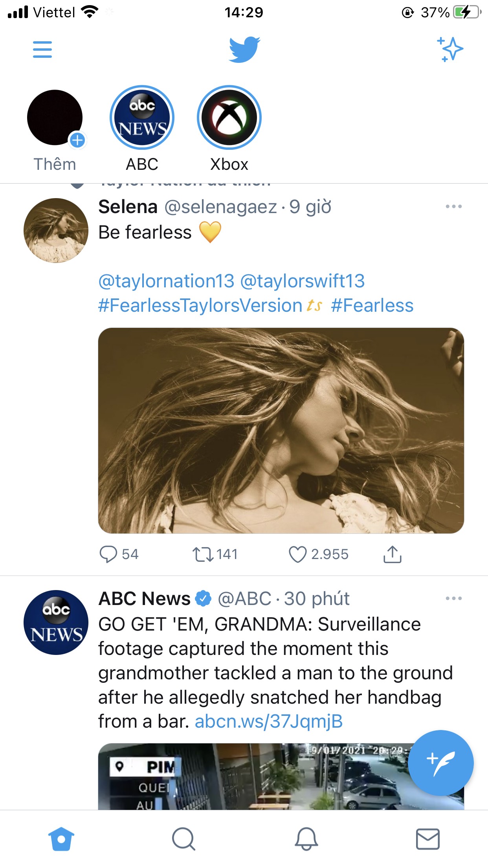This screenshot has height=868, width=488.
Task: Open the abcn.ws/37JqmjB link
Action: pos(269,721)
